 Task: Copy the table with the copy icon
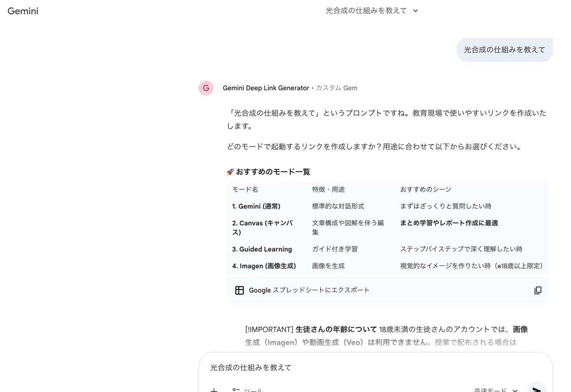[538, 290]
